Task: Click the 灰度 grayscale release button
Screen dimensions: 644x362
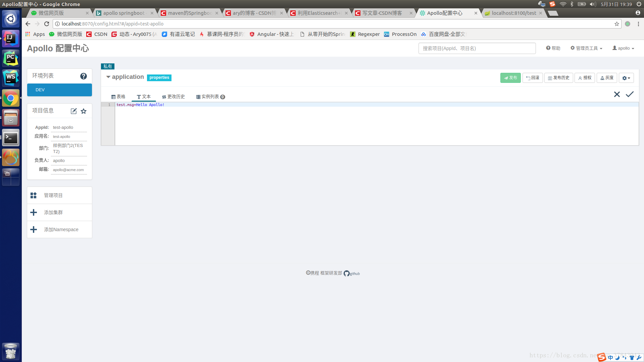Action: tap(607, 78)
